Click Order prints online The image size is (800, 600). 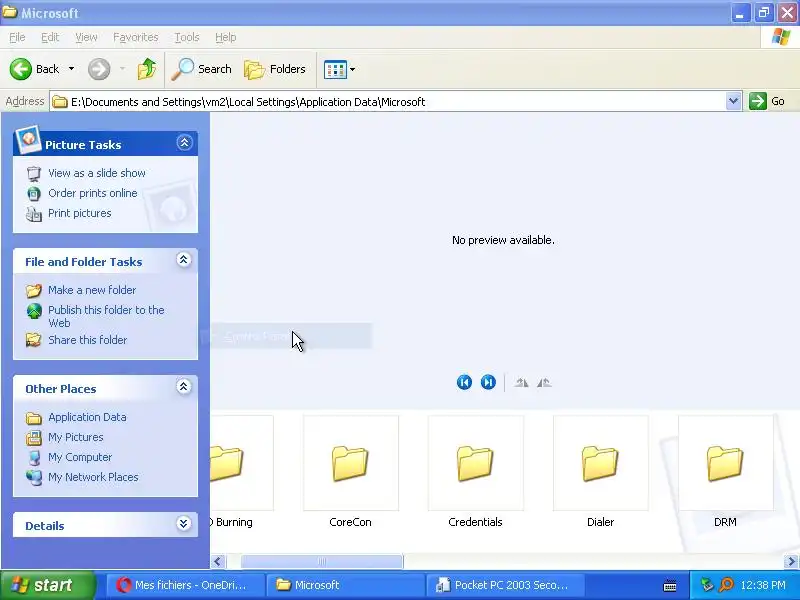tap(93, 193)
